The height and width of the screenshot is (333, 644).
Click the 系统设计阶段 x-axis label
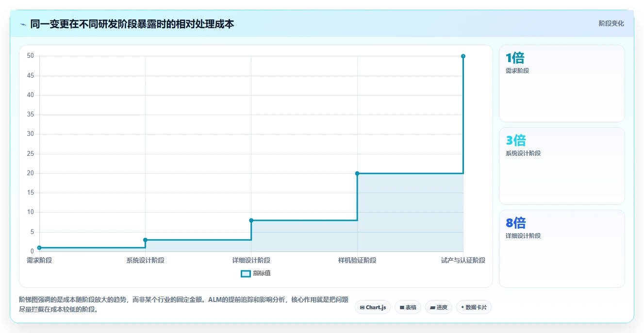click(145, 260)
